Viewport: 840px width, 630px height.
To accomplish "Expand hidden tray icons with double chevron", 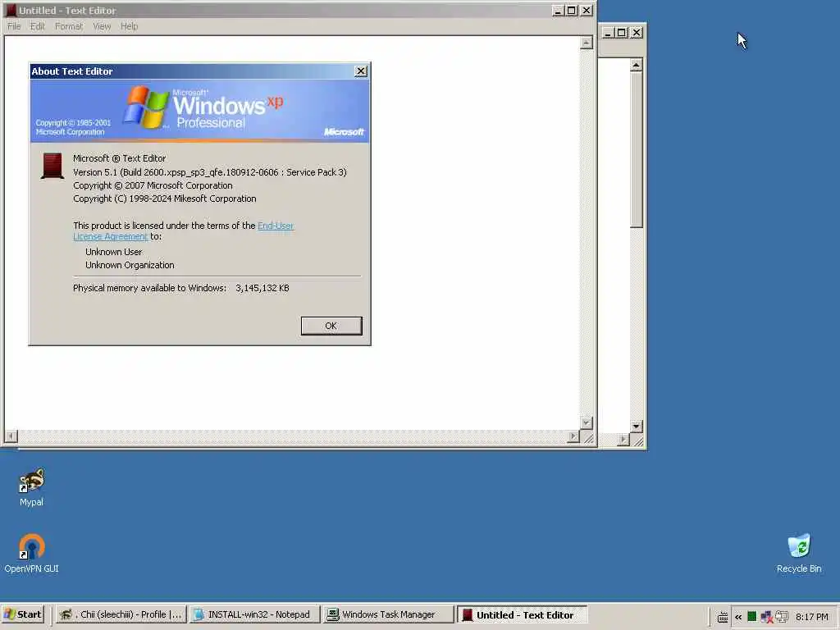I will tap(738, 617).
